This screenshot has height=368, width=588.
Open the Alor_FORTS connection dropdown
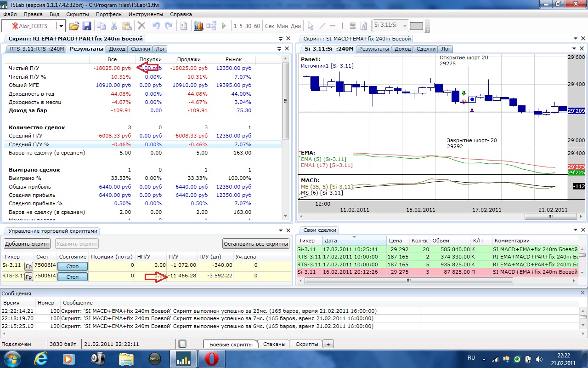point(61,26)
